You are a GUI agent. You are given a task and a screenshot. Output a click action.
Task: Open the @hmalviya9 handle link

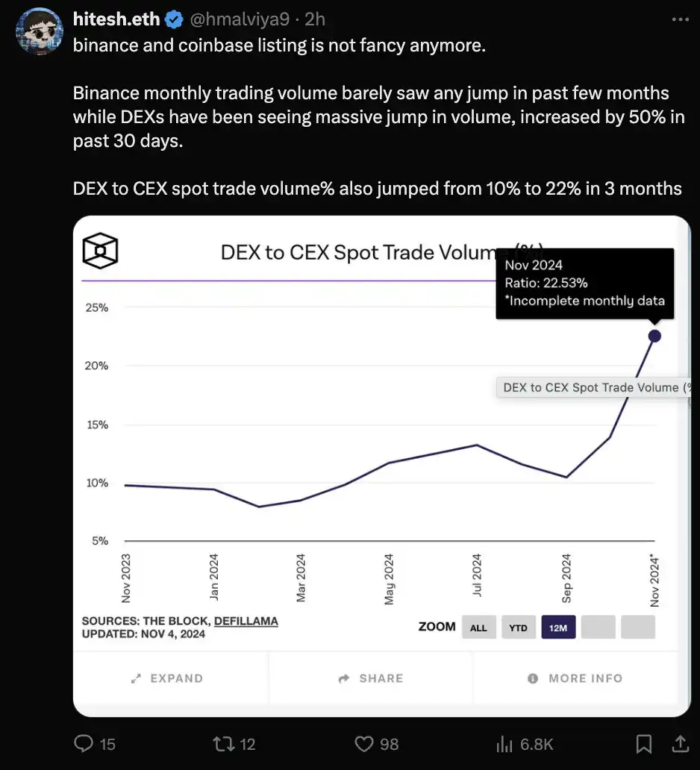click(240, 19)
